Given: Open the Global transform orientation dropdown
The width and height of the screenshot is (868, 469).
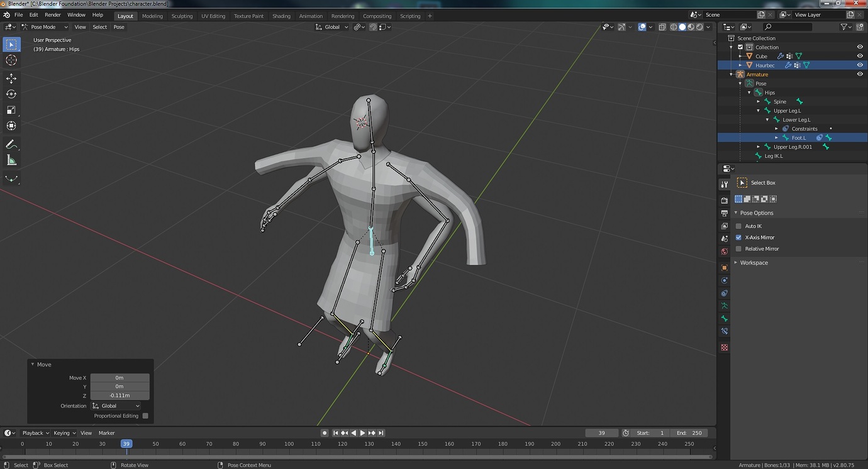Looking at the screenshot, I should 332,27.
